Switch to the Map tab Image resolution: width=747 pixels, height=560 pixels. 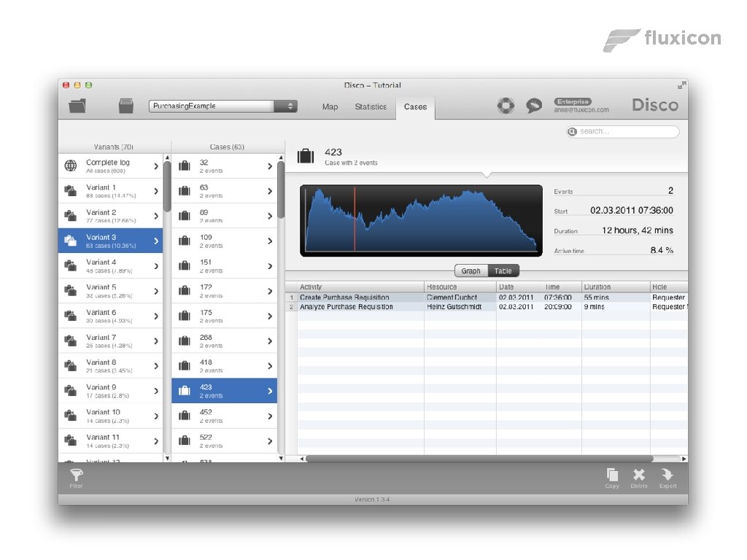[330, 106]
